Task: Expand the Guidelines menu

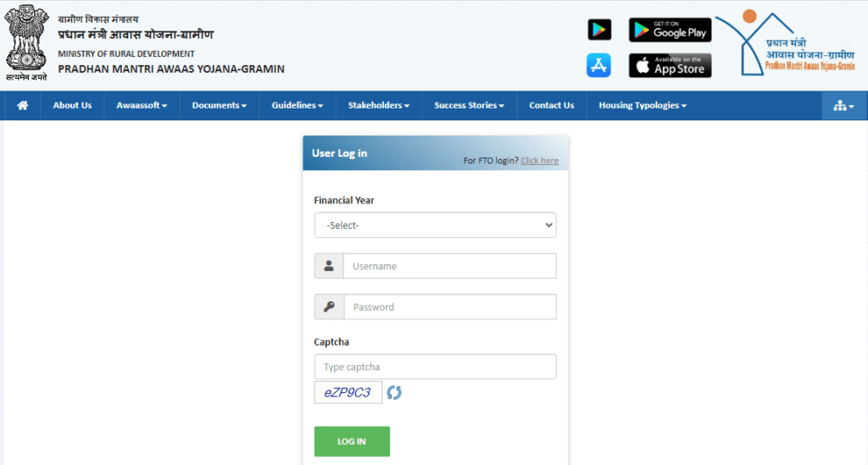Action: [x=298, y=106]
